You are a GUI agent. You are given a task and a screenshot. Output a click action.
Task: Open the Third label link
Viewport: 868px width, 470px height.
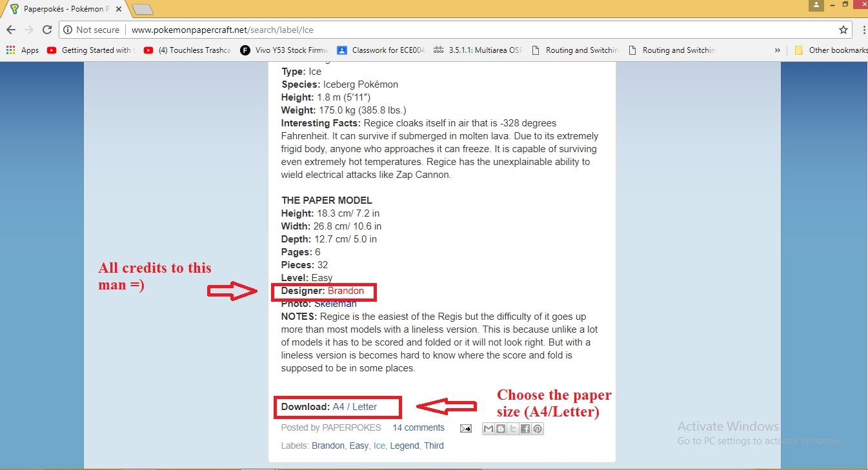click(x=434, y=446)
